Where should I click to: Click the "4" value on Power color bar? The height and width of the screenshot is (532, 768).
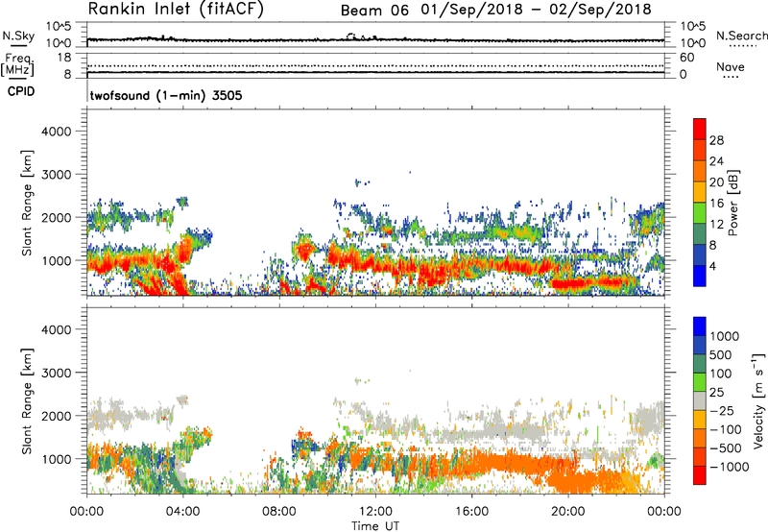point(712,267)
